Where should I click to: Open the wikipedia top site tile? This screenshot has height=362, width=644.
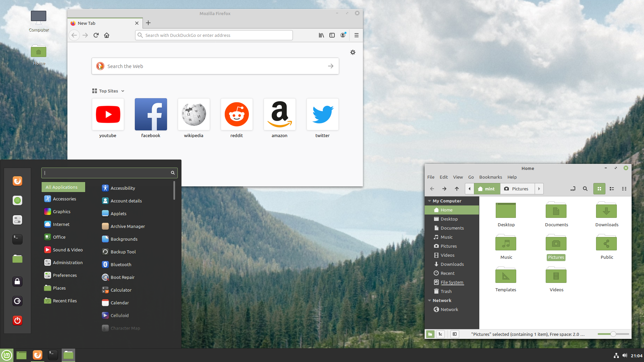[x=194, y=115]
